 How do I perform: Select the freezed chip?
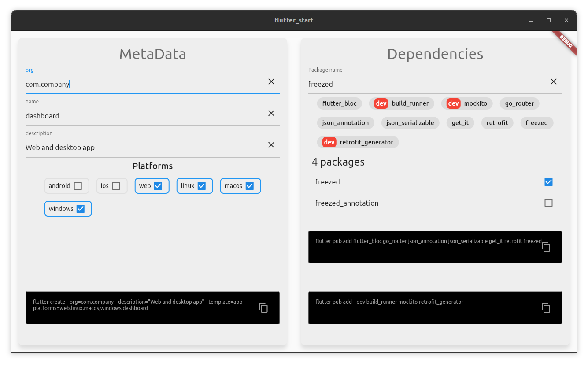[537, 123]
